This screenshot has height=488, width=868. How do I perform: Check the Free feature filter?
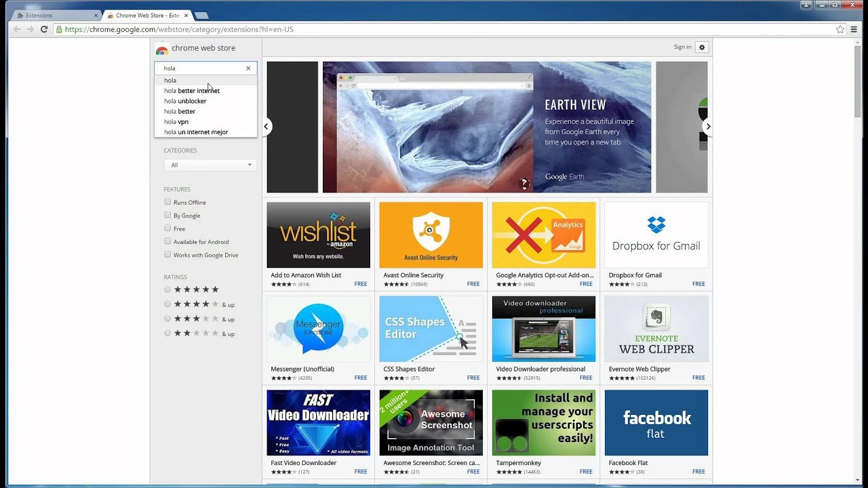point(167,228)
